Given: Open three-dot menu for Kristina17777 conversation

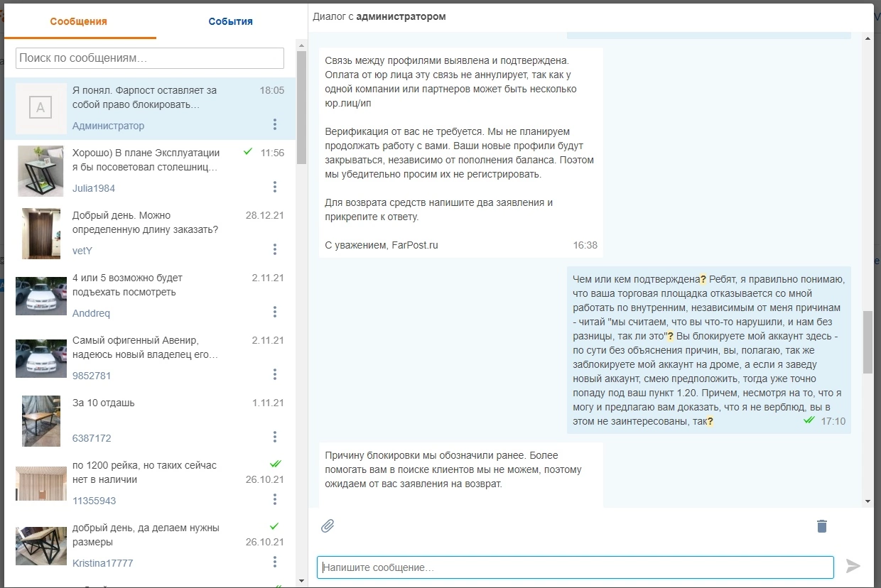Looking at the screenshot, I should pyautogui.click(x=275, y=562).
